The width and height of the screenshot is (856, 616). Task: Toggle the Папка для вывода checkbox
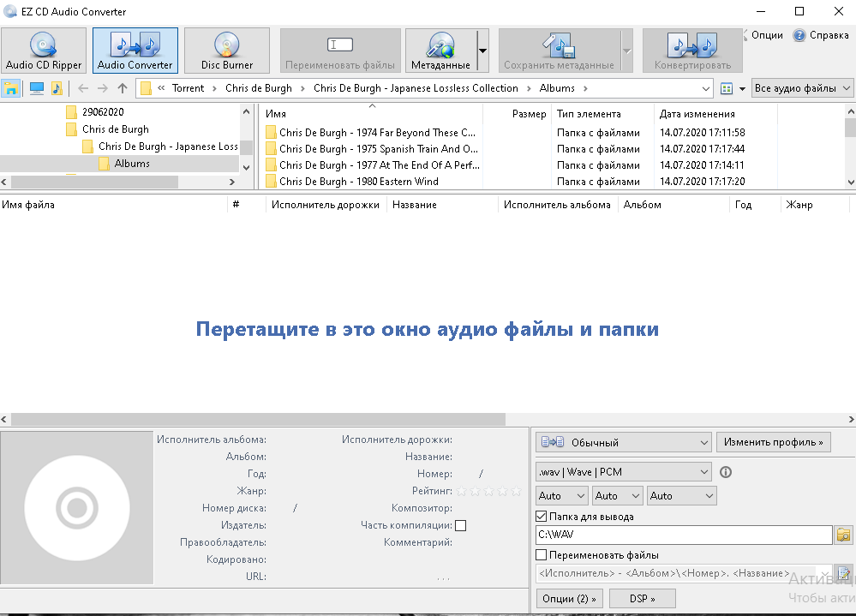[542, 516]
